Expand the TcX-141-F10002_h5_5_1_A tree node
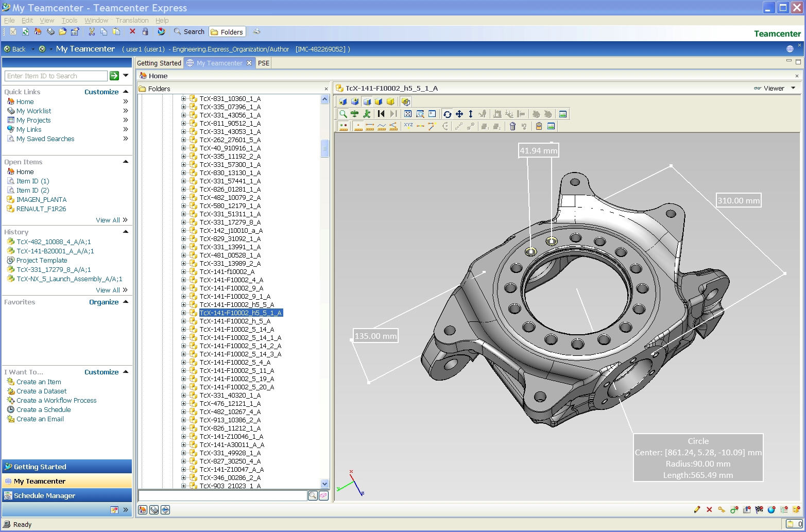Image resolution: width=806 pixels, height=532 pixels. (x=183, y=313)
